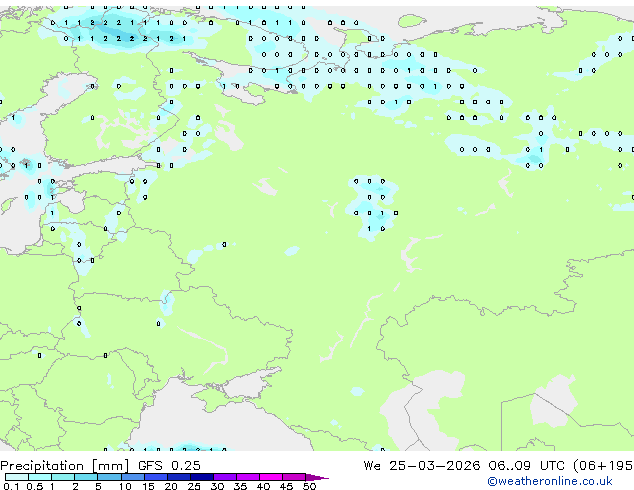Click the '0.1' legend scale label

(x=11, y=486)
